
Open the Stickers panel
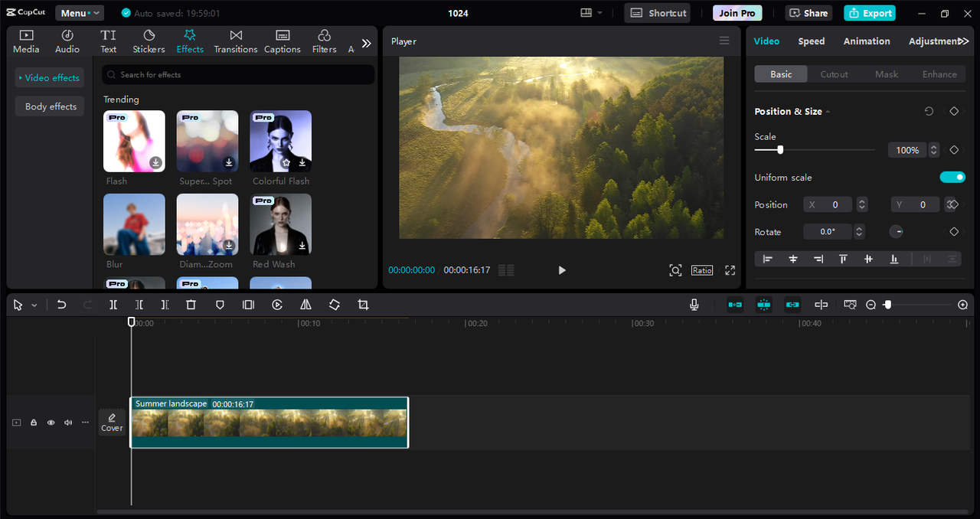(x=149, y=41)
